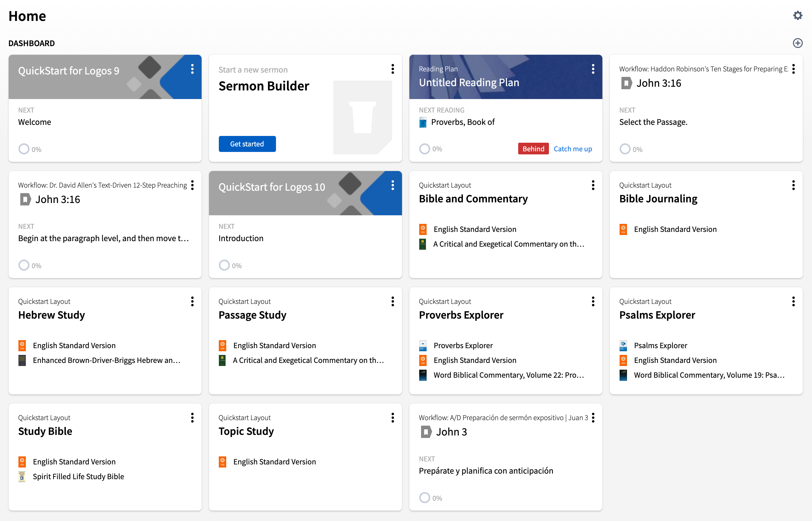
Task: Click the Spirit Filled Life Study Bible icon
Action: point(22,477)
